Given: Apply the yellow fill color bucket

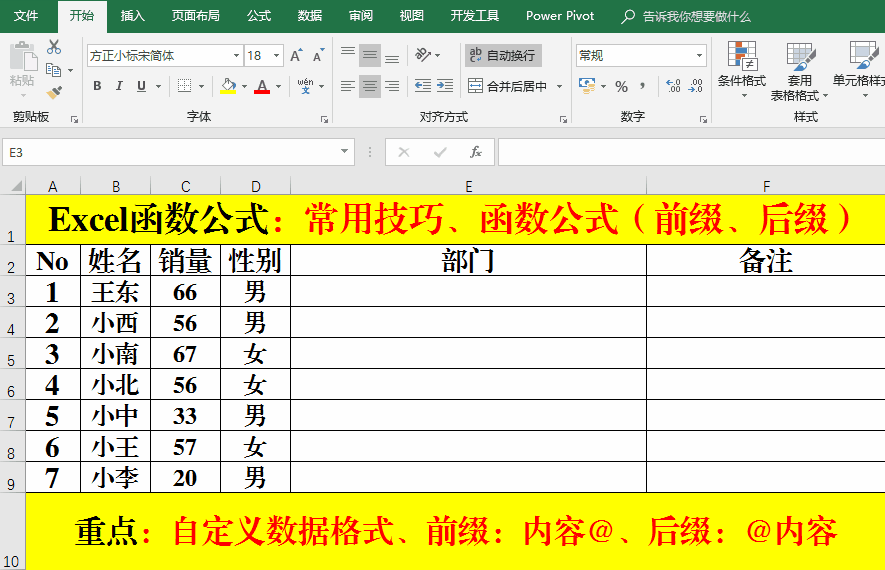Looking at the screenshot, I should click(228, 87).
